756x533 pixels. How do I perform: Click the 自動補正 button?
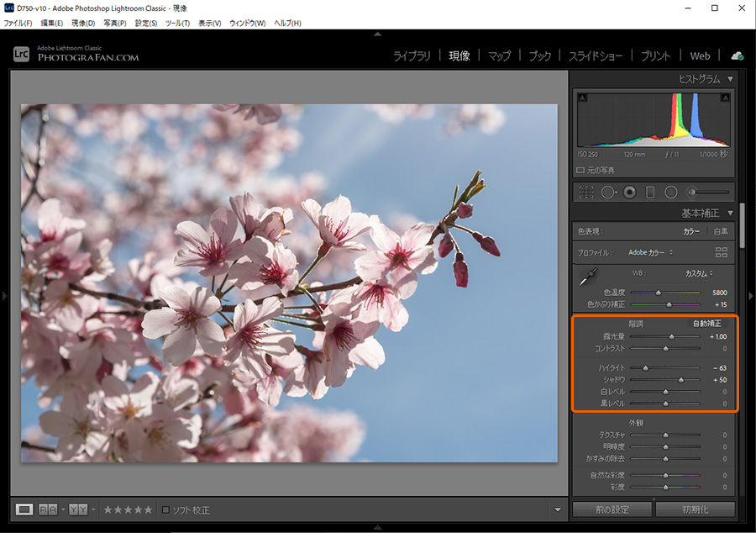706,324
